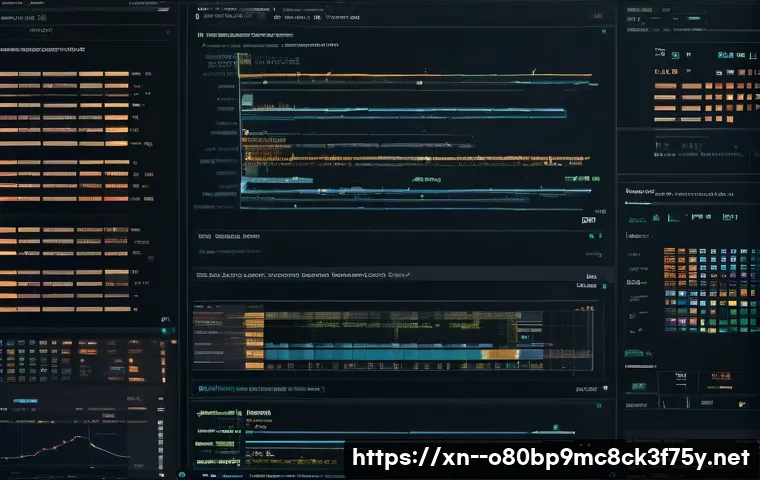Click the long orange line topping the main chart

tap(415, 75)
